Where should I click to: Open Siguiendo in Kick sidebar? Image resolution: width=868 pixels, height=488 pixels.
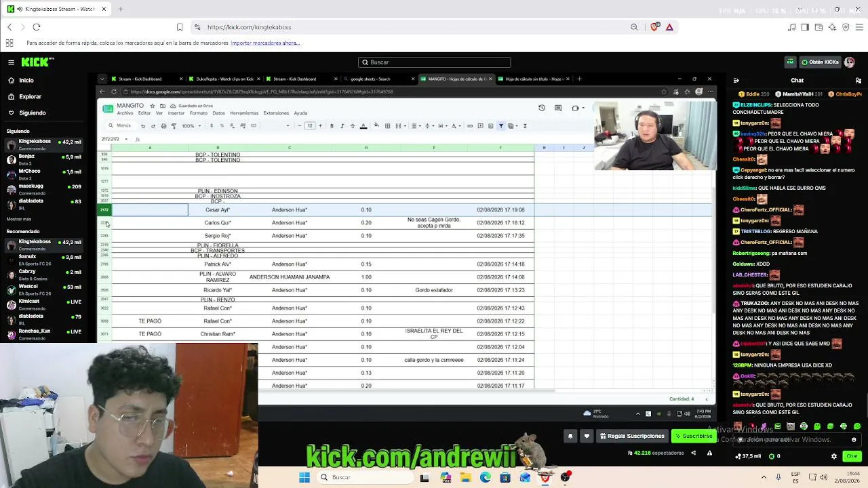tap(32, 113)
